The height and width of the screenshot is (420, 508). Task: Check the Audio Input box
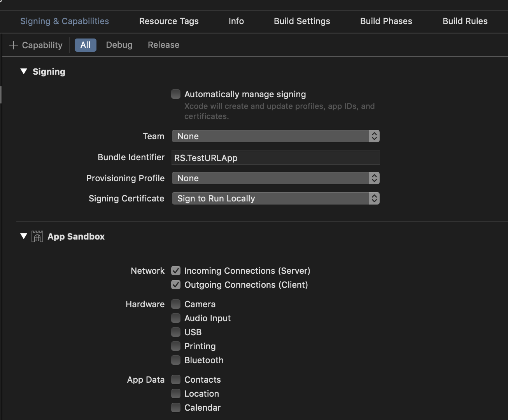[x=176, y=318]
